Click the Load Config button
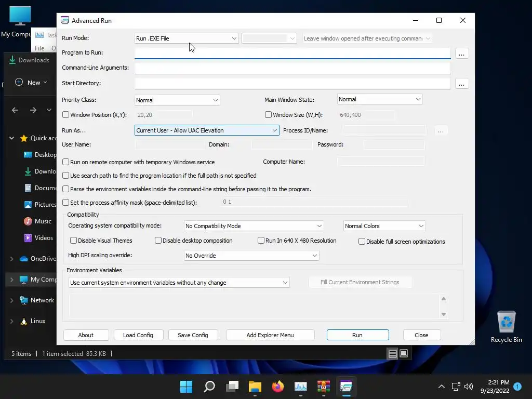The image size is (532, 399). 138,335
